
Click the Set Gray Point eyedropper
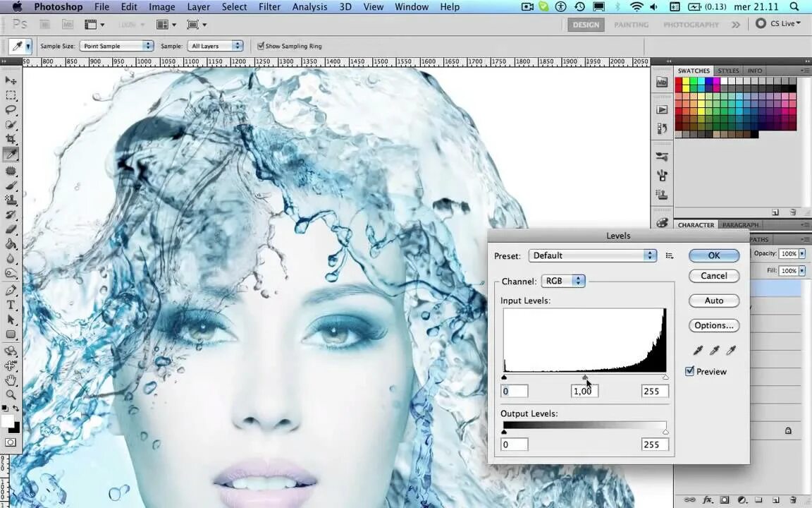714,351
